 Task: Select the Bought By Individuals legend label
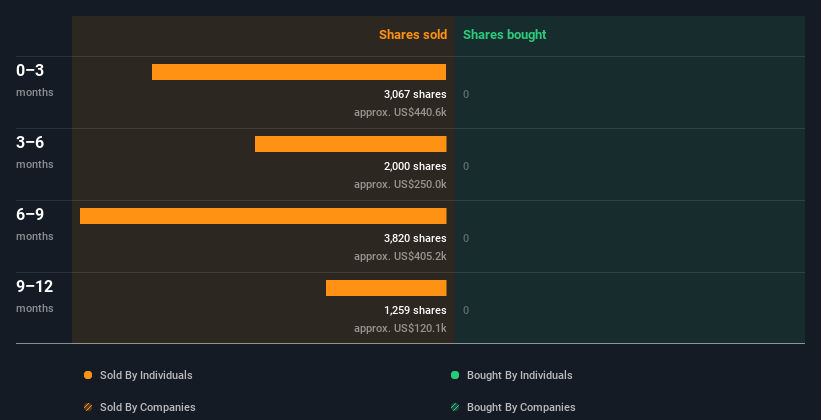(x=519, y=375)
